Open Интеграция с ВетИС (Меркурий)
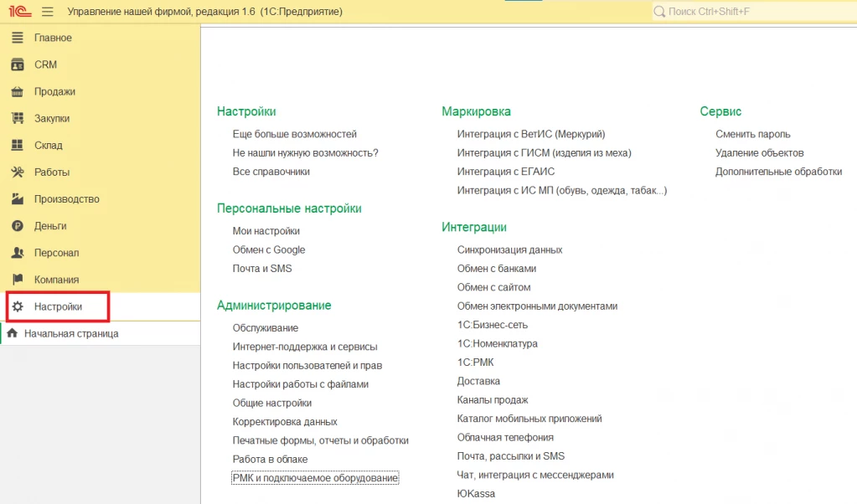This screenshot has height=504, width=857. [531, 134]
